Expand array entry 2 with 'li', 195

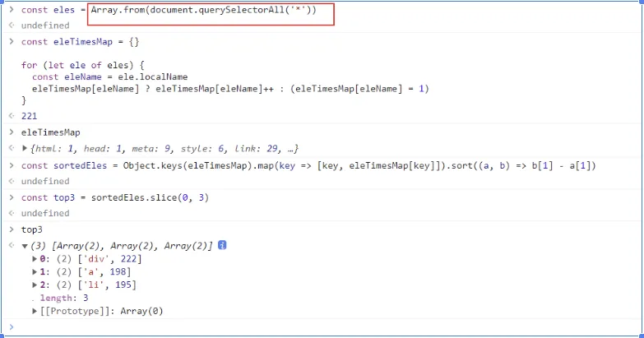(x=35, y=285)
